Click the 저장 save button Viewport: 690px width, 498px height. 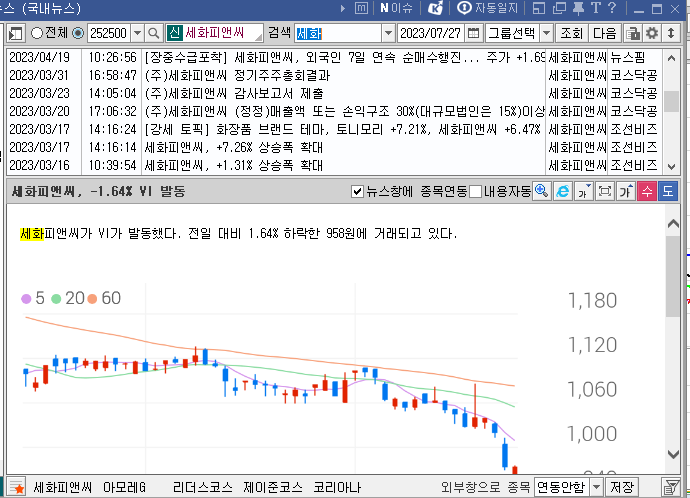point(621,487)
